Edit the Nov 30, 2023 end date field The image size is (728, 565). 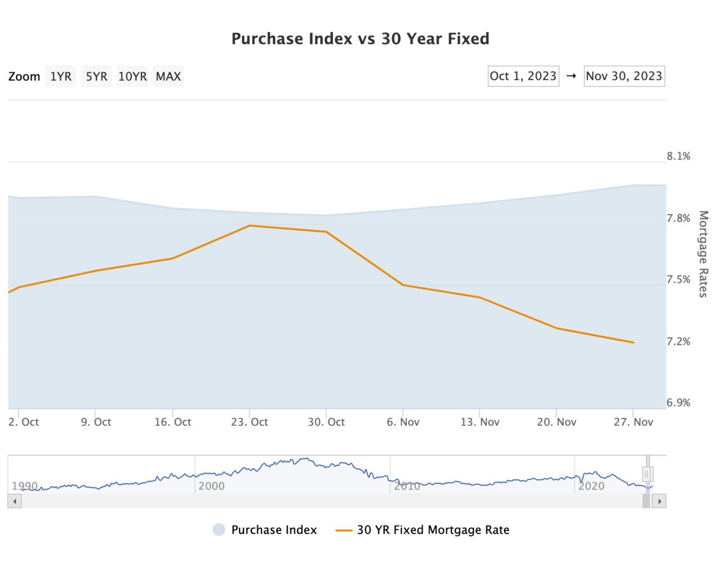(624, 76)
